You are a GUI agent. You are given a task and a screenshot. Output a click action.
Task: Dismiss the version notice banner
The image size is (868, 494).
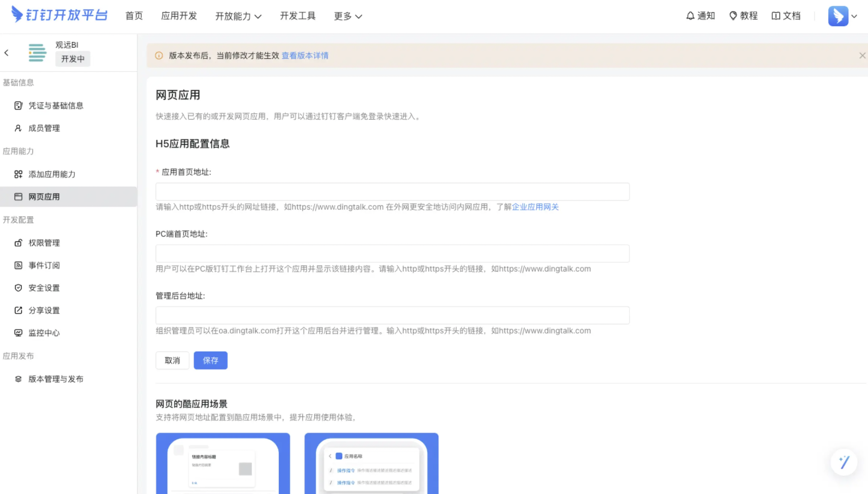click(862, 56)
